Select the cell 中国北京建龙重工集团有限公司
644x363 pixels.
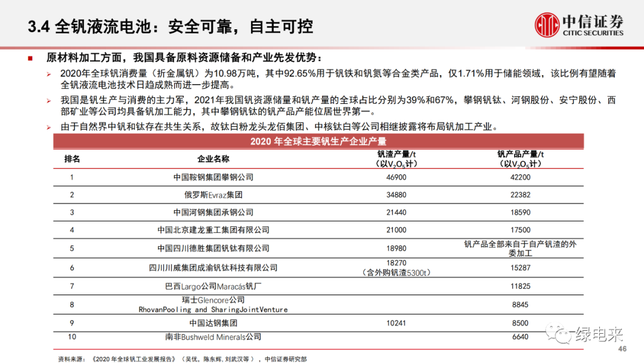pyautogui.click(x=213, y=230)
